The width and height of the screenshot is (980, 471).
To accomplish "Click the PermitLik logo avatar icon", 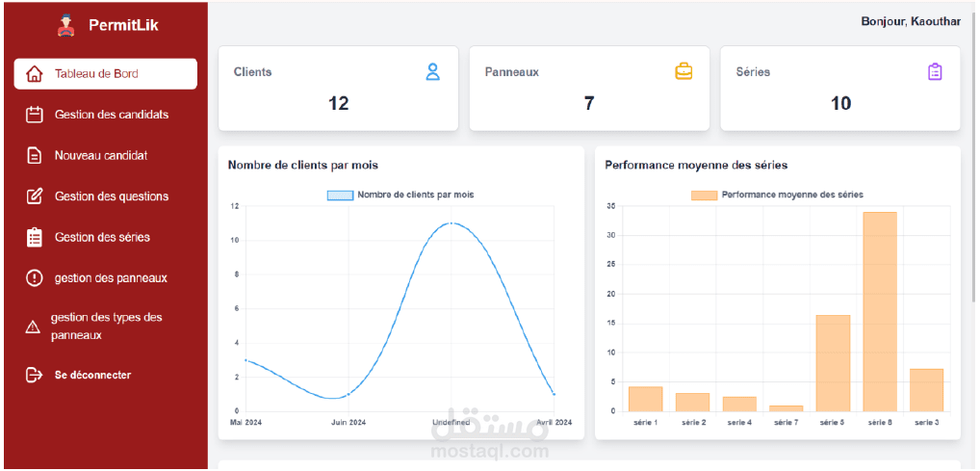I will pos(65,26).
